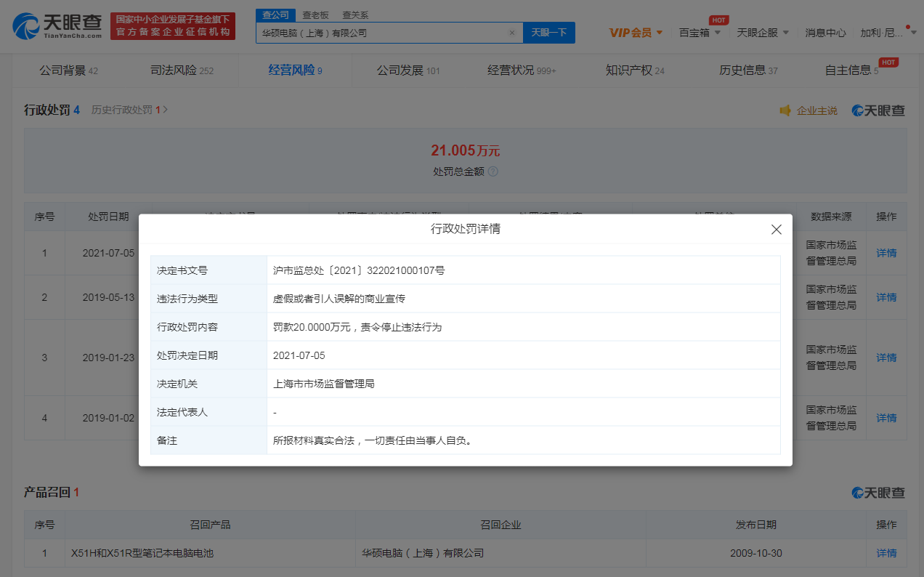Switch to the 历史信息 tab
The image size is (924, 577).
coord(748,70)
